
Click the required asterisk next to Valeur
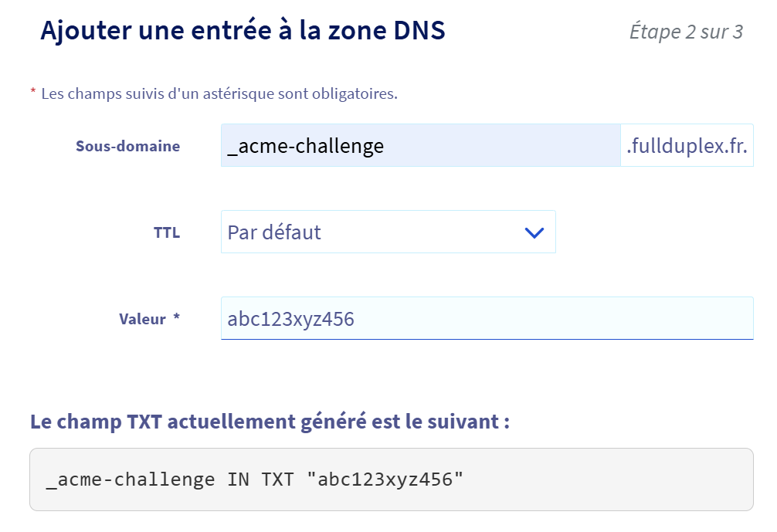(x=176, y=317)
